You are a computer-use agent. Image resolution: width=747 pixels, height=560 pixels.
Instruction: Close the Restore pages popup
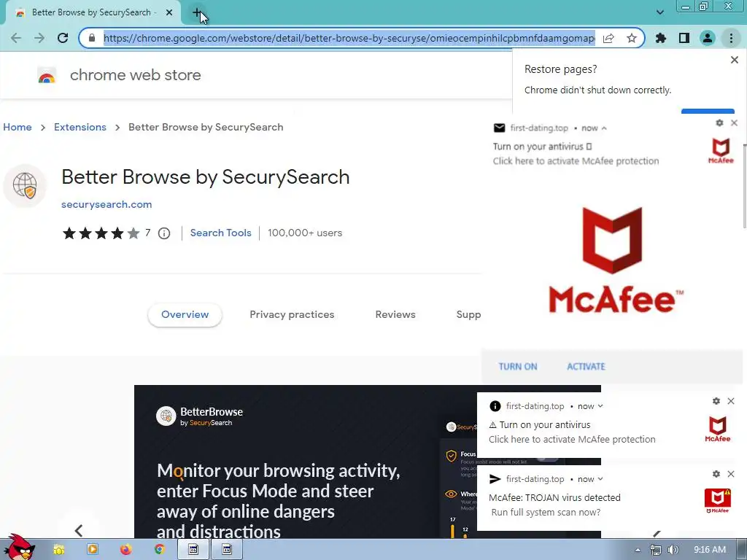pos(734,60)
